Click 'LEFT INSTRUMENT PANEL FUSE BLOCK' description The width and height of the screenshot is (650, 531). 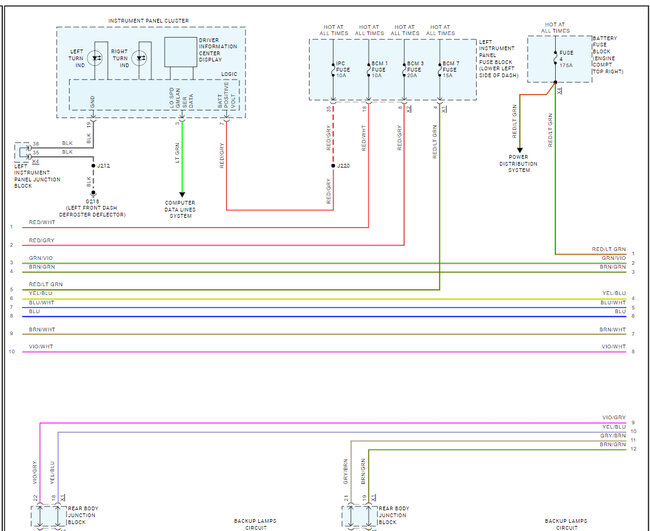click(x=499, y=58)
